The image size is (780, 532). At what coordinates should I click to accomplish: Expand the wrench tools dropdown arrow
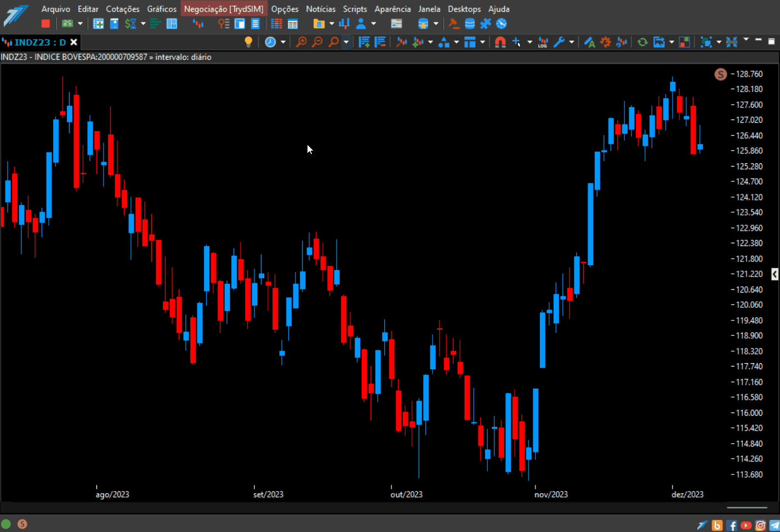571,42
